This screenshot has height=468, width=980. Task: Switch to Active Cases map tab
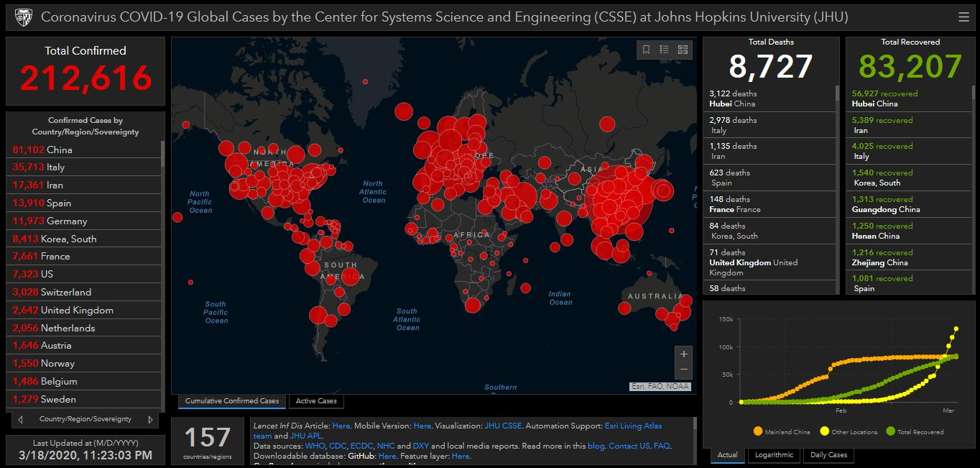[316, 401]
